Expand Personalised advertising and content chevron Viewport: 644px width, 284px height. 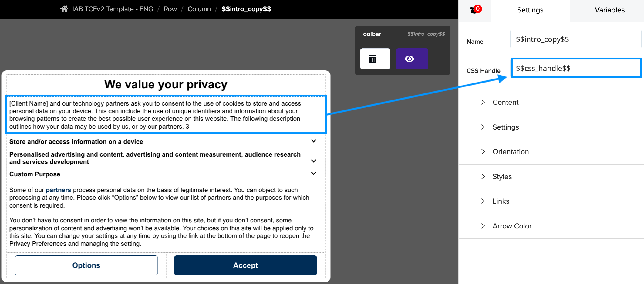[x=314, y=161]
